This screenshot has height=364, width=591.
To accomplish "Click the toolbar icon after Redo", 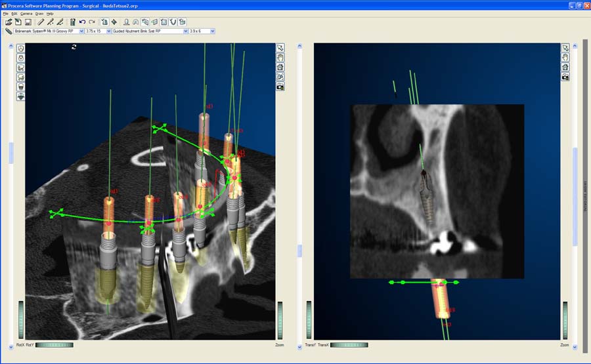I will click(104, 22).
